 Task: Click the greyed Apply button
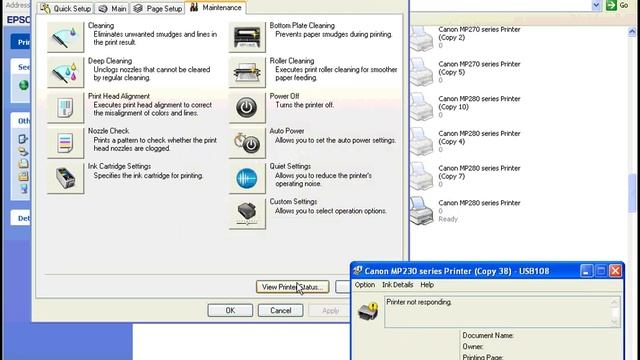pyautogui.click(x=330, y=311)
